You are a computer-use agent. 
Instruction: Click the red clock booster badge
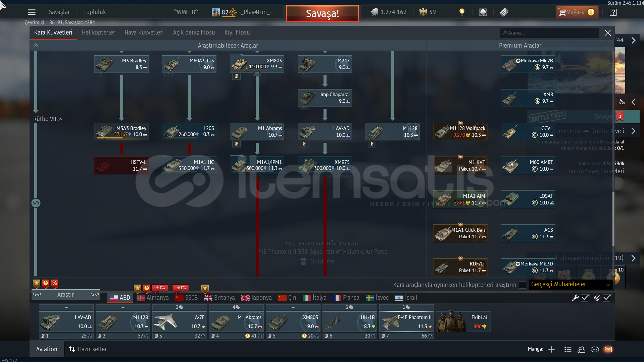pyautogui.click(x=46, y=284)
